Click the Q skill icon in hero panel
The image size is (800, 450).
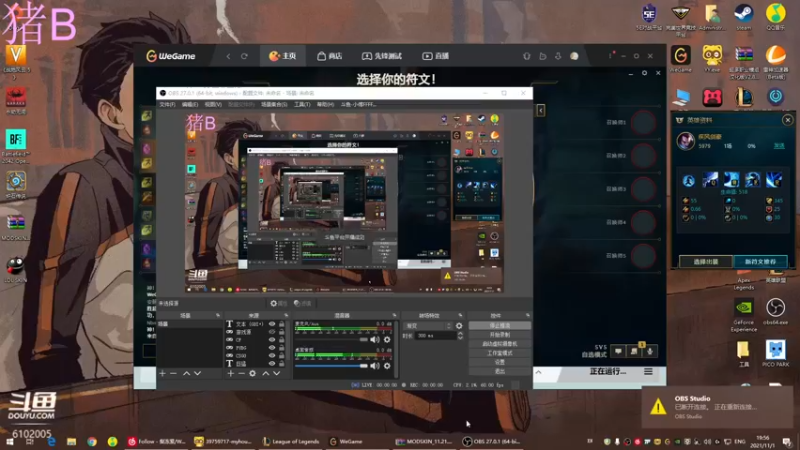(x=710, y=180)
